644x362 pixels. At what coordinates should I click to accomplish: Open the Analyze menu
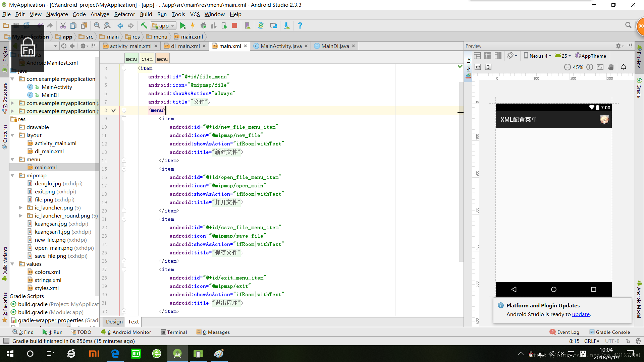pyautogui.click(x=100, y=14)
